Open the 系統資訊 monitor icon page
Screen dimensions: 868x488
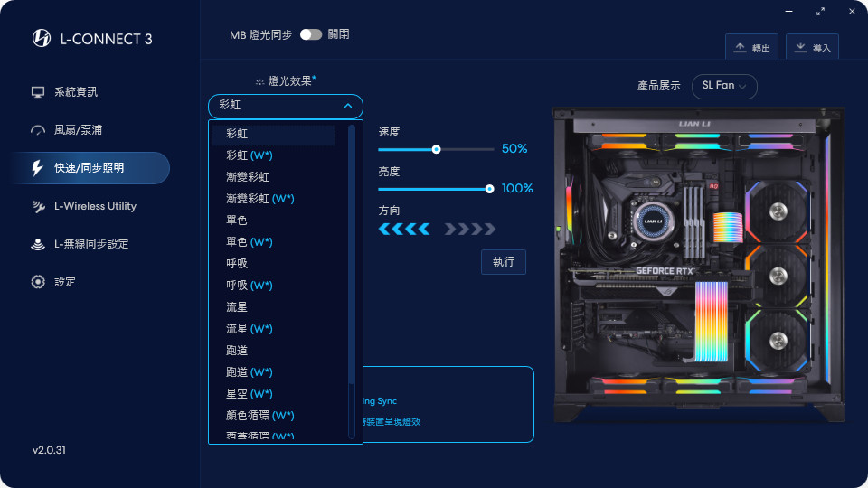pyautogui.click(x=38, y=92)
